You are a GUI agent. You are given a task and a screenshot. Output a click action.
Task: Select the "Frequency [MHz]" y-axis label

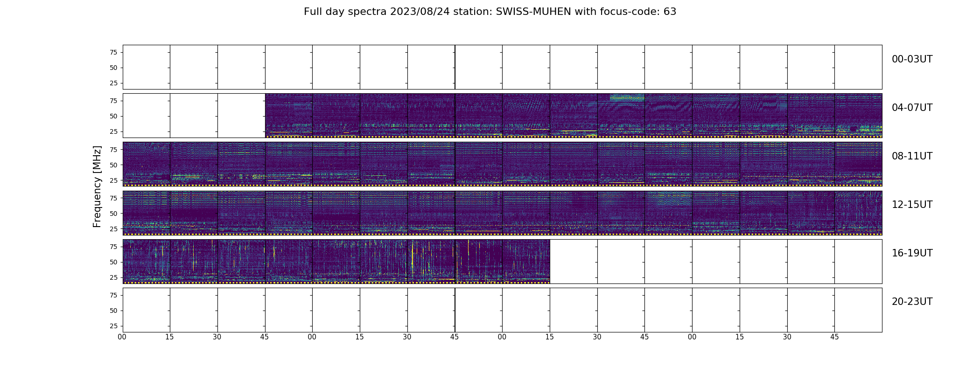97,186
